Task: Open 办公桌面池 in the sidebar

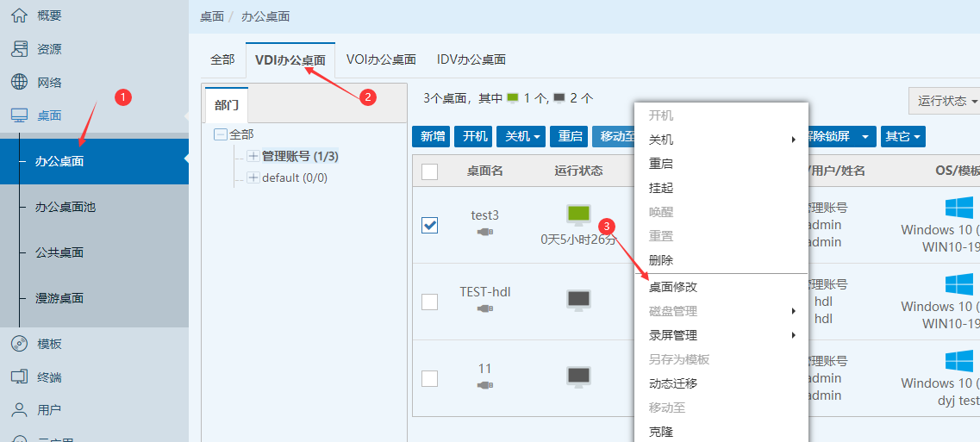Action: pyautogui.click(x=66, y=207)
